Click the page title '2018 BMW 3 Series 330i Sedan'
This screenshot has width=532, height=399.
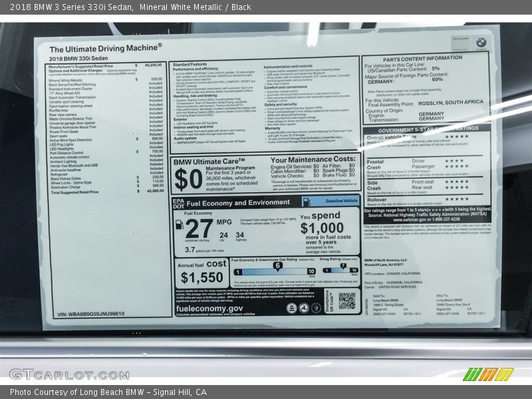click(x=71, y=7)
